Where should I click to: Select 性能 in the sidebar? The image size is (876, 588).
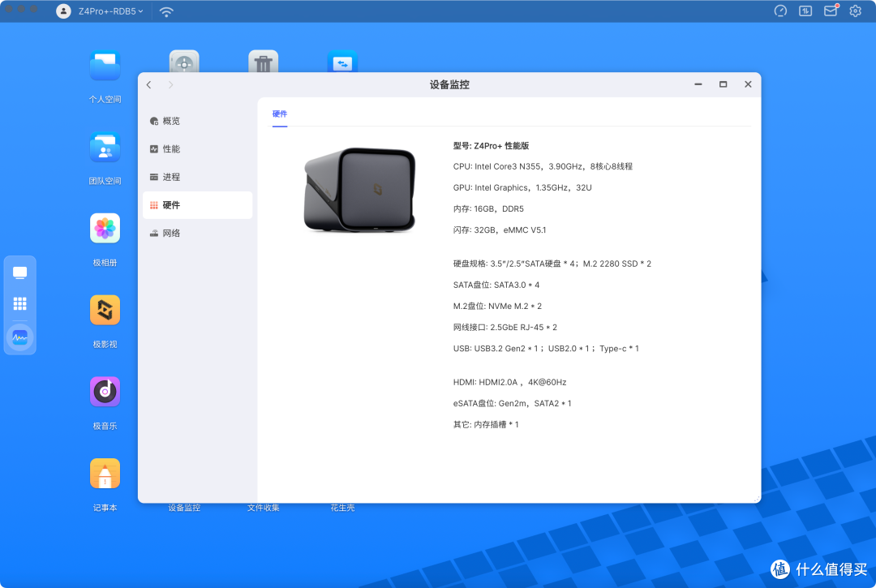tap(197, 149)
